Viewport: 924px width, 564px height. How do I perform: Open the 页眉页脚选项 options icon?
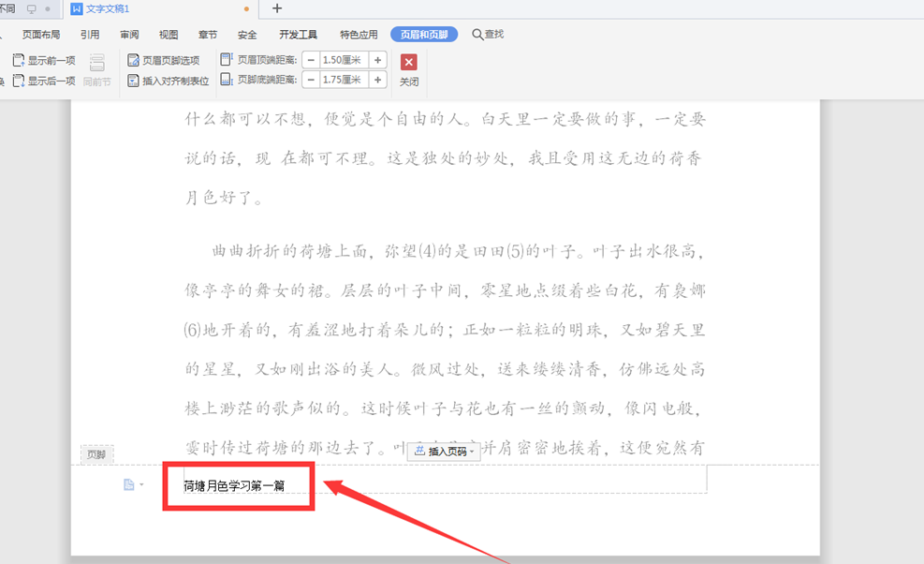133,58
